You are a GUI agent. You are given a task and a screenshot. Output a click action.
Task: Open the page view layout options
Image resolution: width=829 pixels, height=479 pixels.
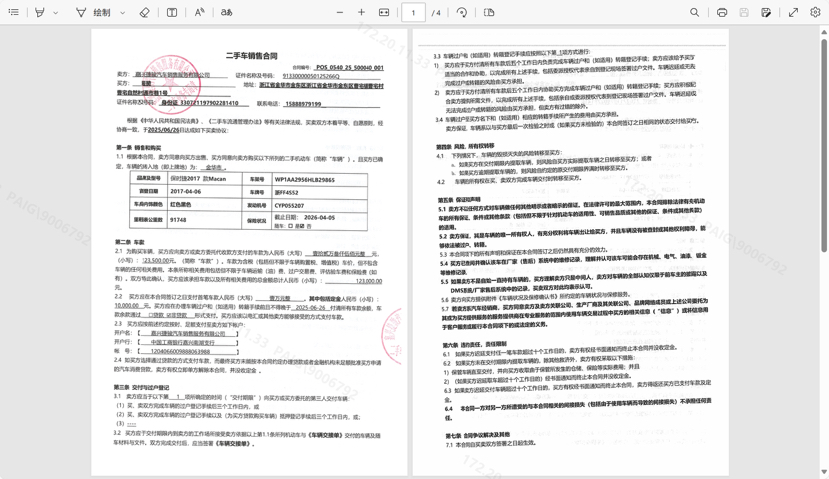489,13
